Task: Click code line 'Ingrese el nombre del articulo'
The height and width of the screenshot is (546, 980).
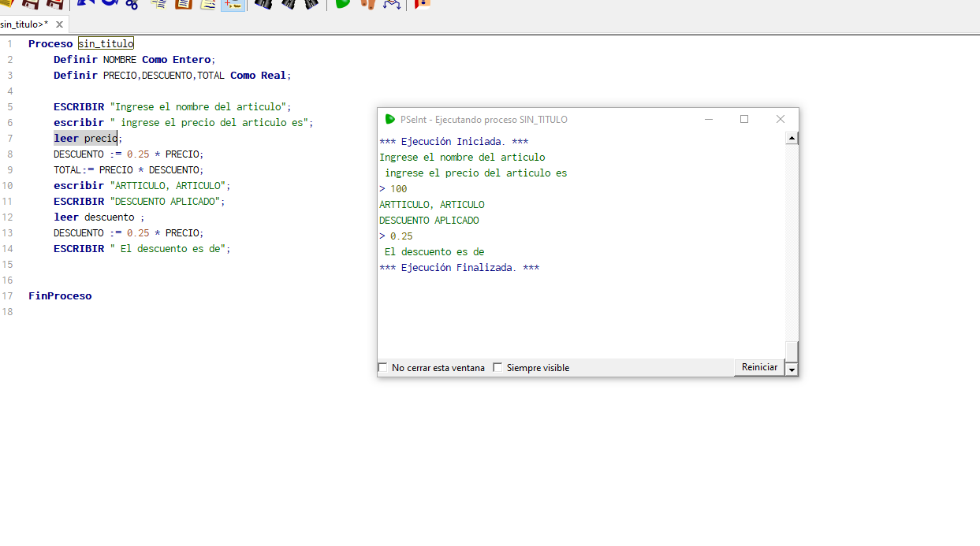Action: click(173, 107)
